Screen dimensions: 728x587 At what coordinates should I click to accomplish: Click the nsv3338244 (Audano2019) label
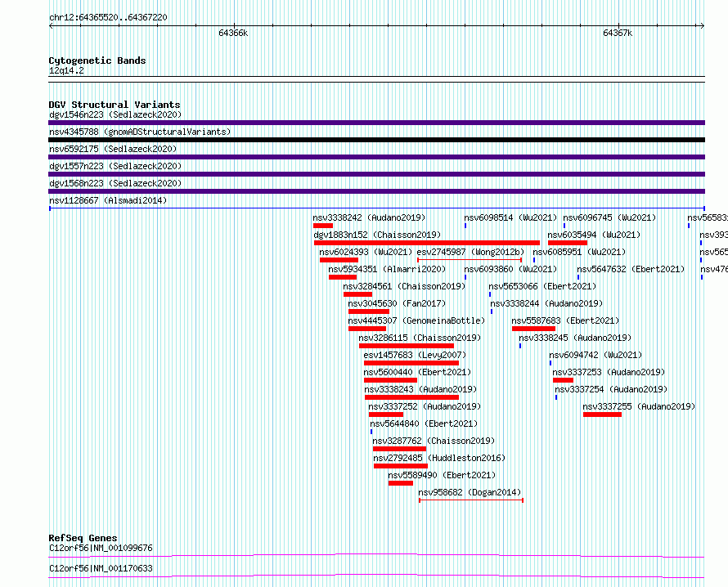tap(546, 303)
